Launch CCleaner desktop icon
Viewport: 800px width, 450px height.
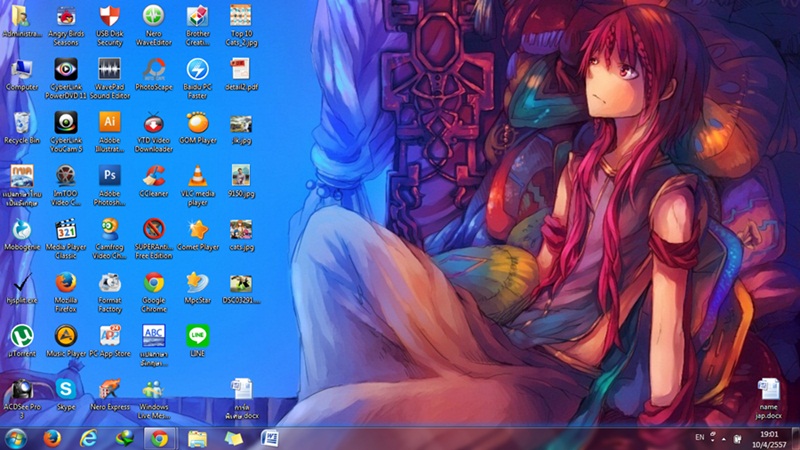(154, 182)
